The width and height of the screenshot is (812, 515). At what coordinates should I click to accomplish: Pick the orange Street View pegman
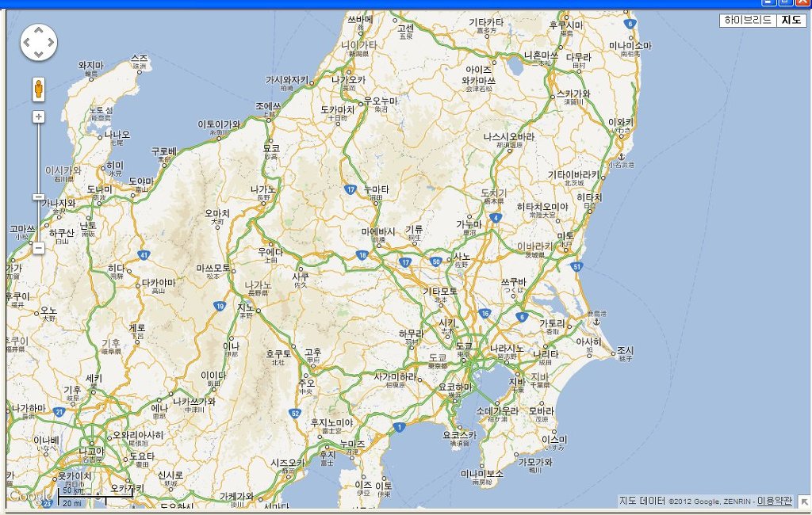tap(38, 89)
